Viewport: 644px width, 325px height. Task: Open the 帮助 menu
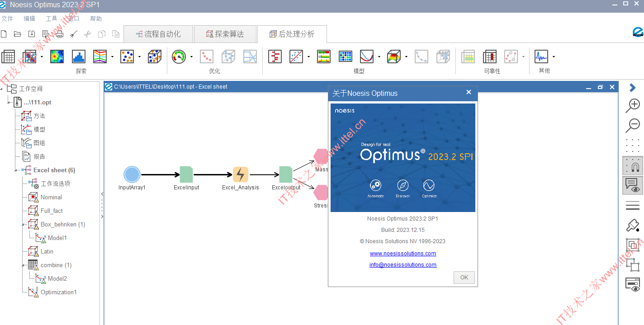pos(96,19)
